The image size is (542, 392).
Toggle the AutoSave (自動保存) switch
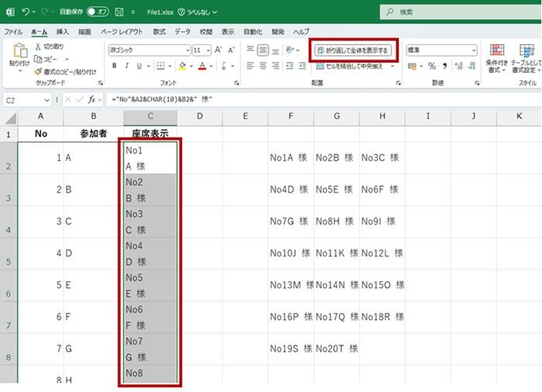pos(98,12)
